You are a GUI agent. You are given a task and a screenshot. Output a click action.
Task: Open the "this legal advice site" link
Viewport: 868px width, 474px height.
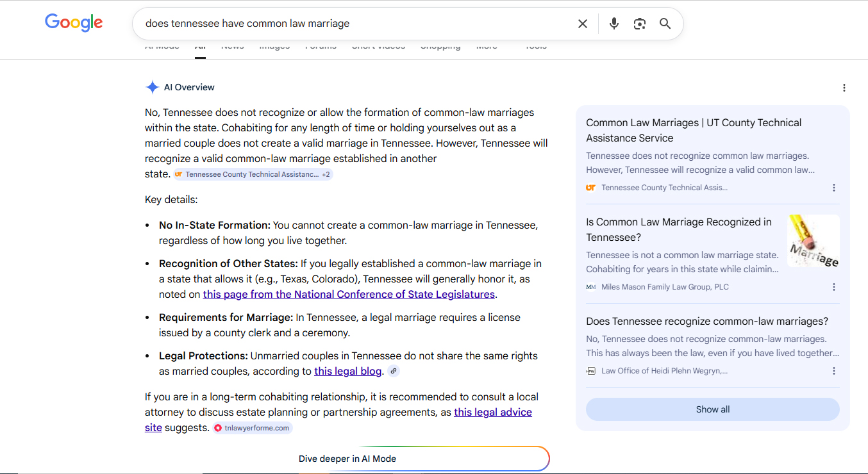tap(493, 413)
